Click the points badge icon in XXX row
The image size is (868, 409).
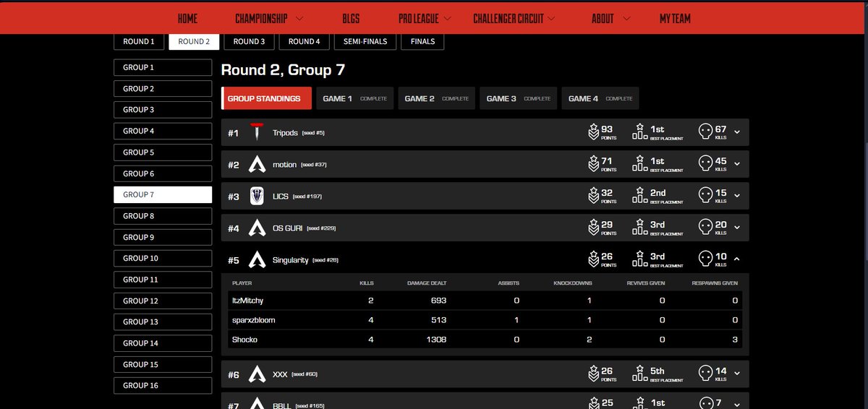click(593, 374)
